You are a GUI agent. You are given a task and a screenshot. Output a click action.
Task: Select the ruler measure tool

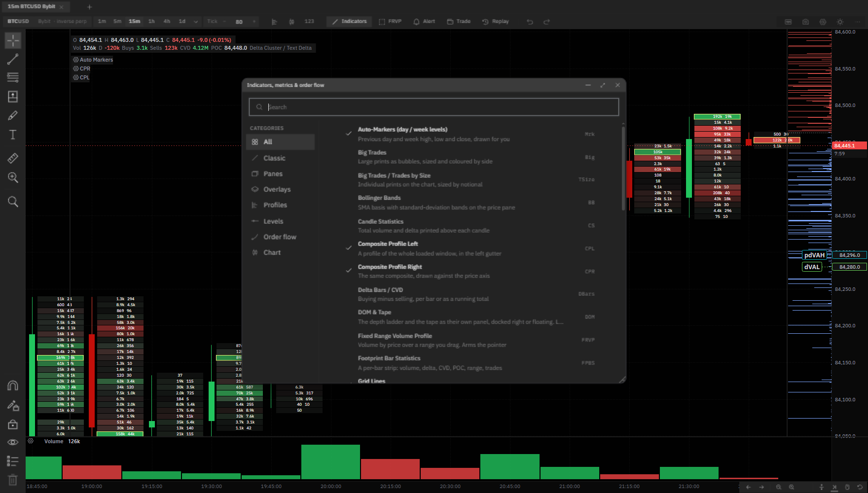click(13, 158)
